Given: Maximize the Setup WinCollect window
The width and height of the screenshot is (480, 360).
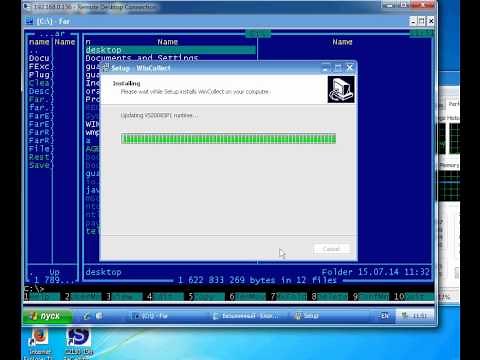Looking at the screenshot, I should pyautogui.click(x=338, y=68).
